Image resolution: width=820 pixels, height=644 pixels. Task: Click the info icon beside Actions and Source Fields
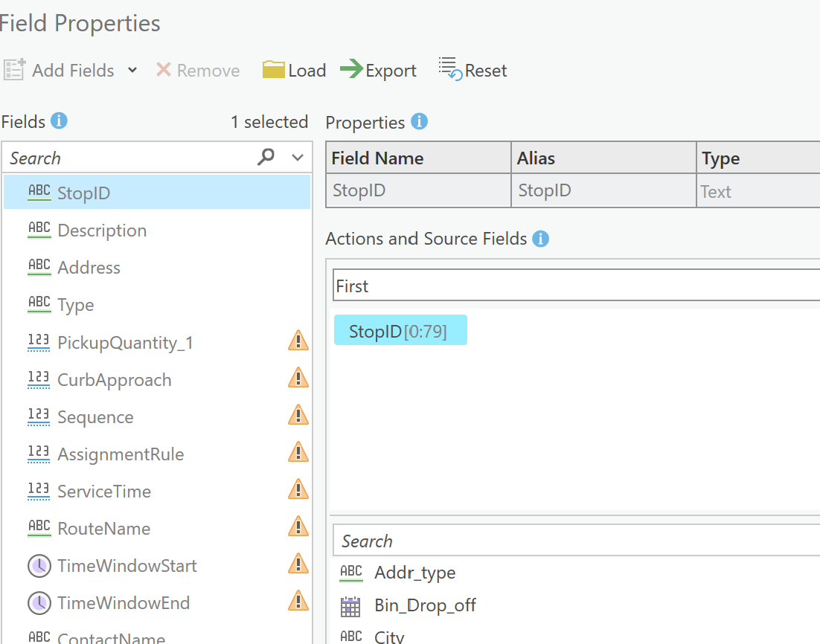point(541,239)
